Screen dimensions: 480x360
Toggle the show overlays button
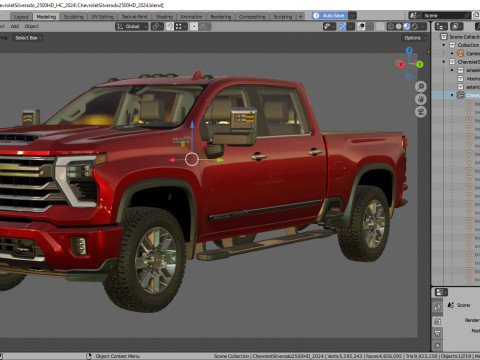point(361,26)
